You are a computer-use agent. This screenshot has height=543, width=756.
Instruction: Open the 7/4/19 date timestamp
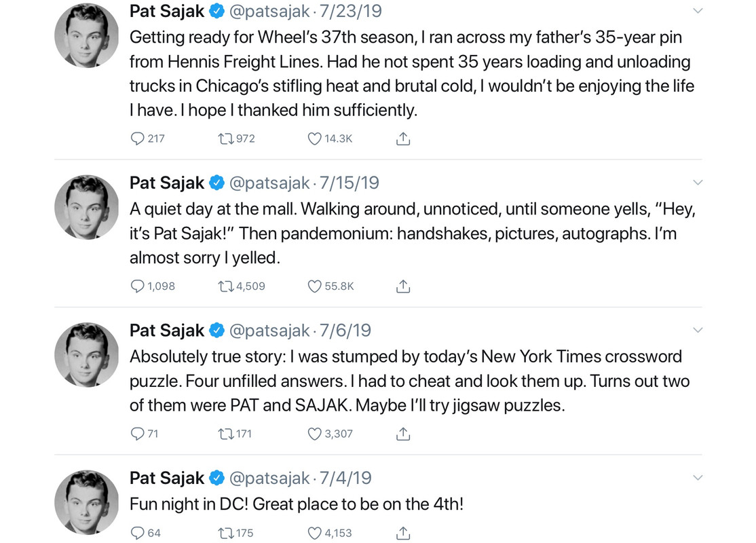pos(345,478)
